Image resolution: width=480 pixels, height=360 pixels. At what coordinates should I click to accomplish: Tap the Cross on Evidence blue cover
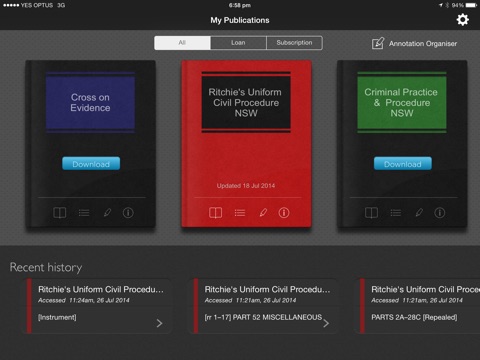[x=90, y=102]
